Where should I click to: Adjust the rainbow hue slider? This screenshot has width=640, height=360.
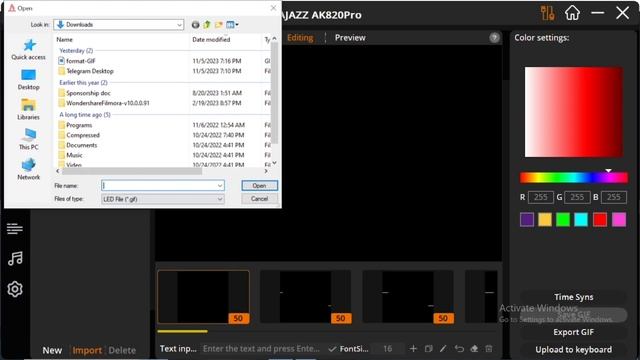573,178
